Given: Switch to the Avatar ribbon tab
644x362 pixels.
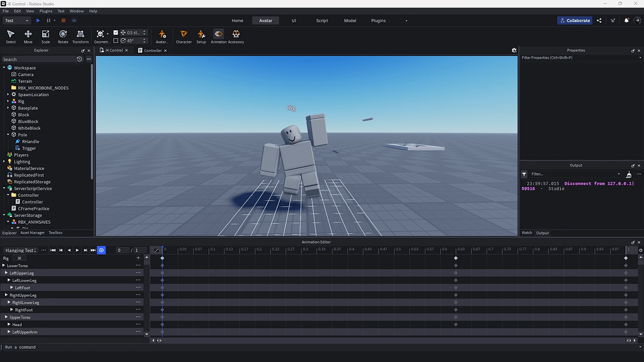Looking at the screenshot, I should 265,20.
